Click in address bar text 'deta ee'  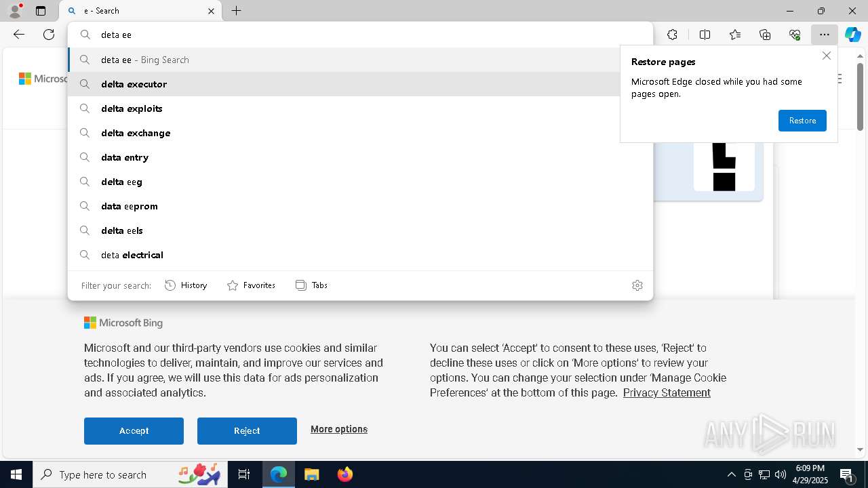(116, 35)
